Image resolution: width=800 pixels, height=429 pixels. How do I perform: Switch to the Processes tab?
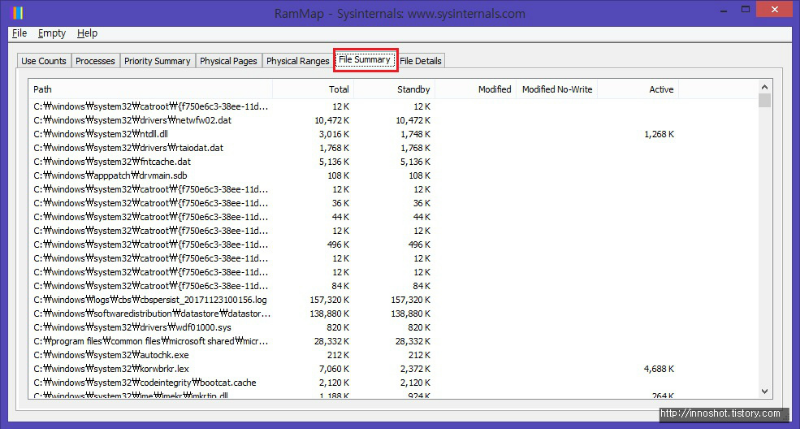click(95, 61)
